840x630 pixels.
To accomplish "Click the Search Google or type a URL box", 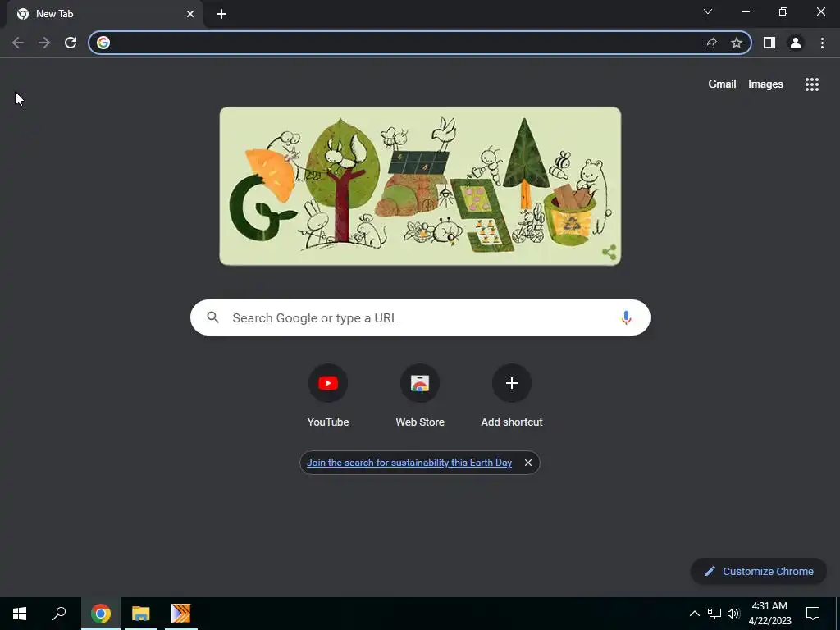I will 420,317.
